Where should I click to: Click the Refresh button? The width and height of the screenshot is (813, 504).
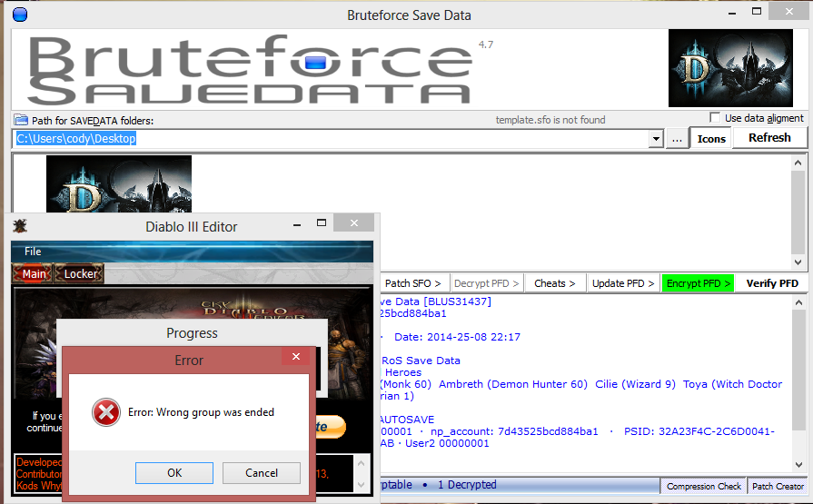coord(769,138)
